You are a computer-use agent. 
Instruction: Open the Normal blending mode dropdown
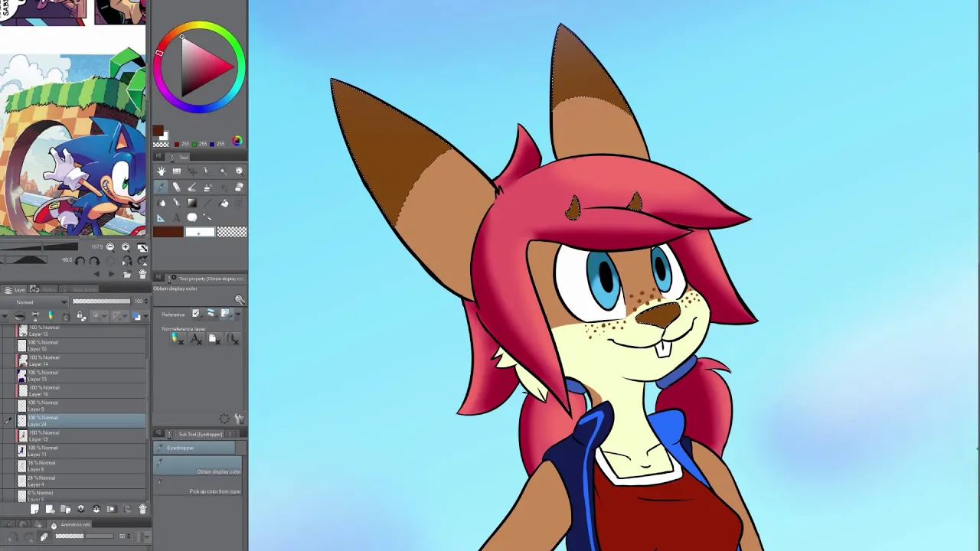(x=34, y=302)
